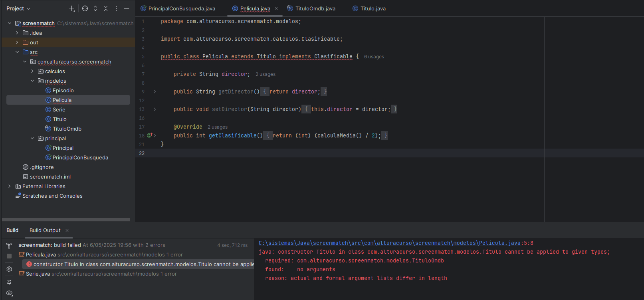Expand the .idea folder
Screen dimensions: 644x300
pos(17,33)
